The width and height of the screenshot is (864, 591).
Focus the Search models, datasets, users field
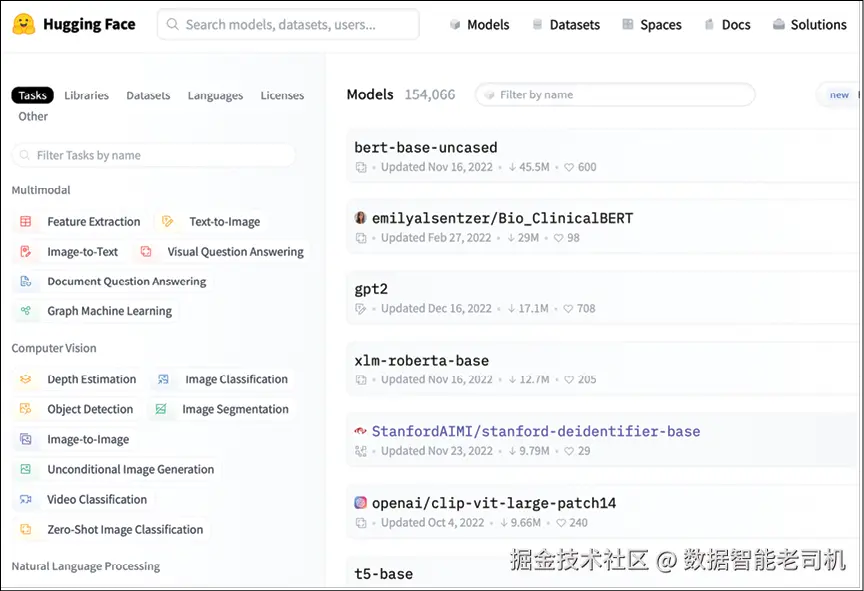288,24
